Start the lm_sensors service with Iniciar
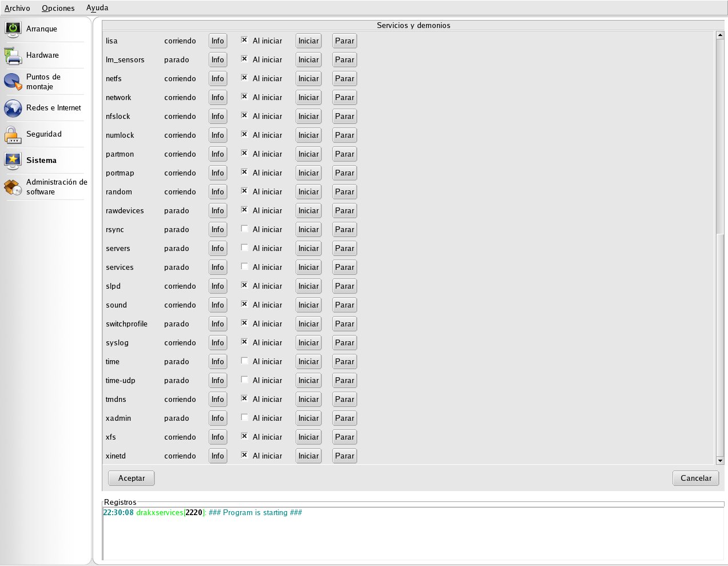The height and width of the screenshot is (566, 728). 308,59
